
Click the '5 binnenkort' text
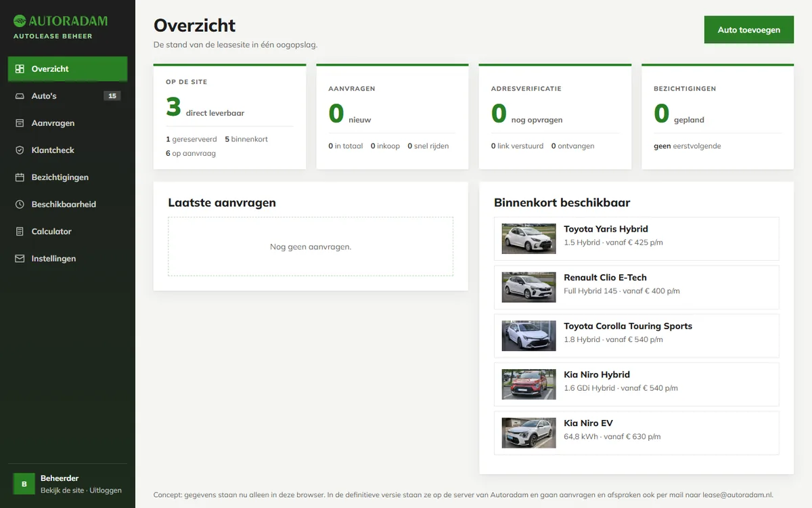point(246,140)
